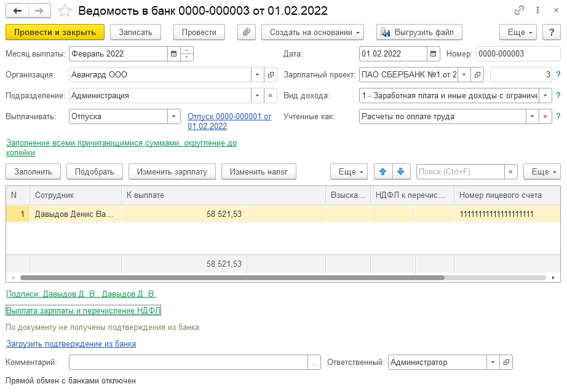Click the Сотрудник column header
Screen dimensions: 567x392
(76, 195)
